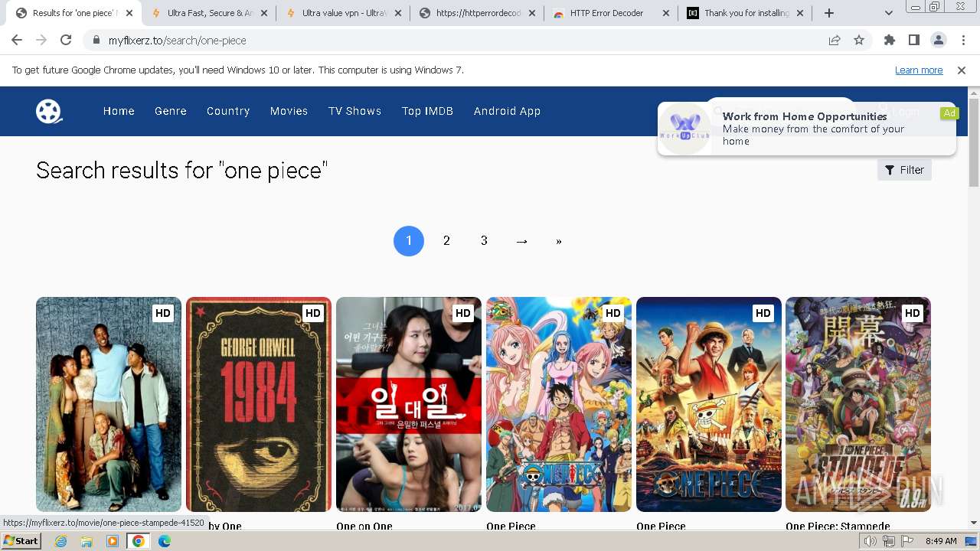Open the first poster with group photo
Viewport: 980px width, 551px height.
(x=109, y=404)
